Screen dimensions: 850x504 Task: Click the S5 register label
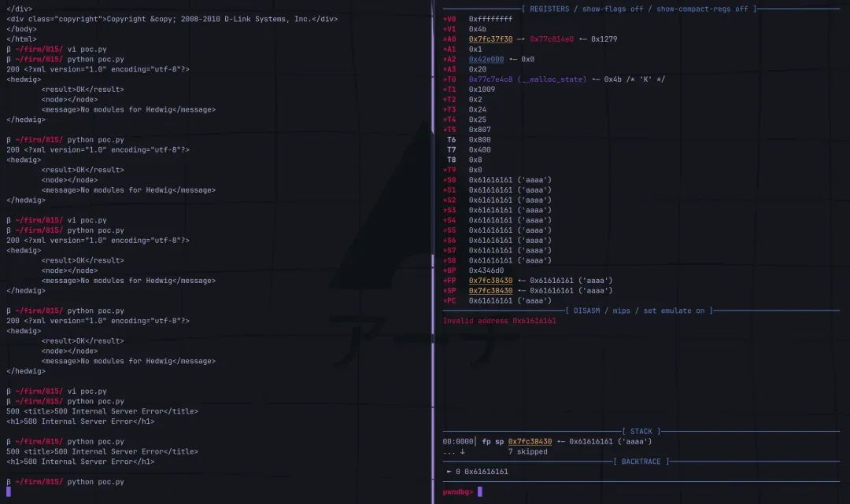[450, 230]
